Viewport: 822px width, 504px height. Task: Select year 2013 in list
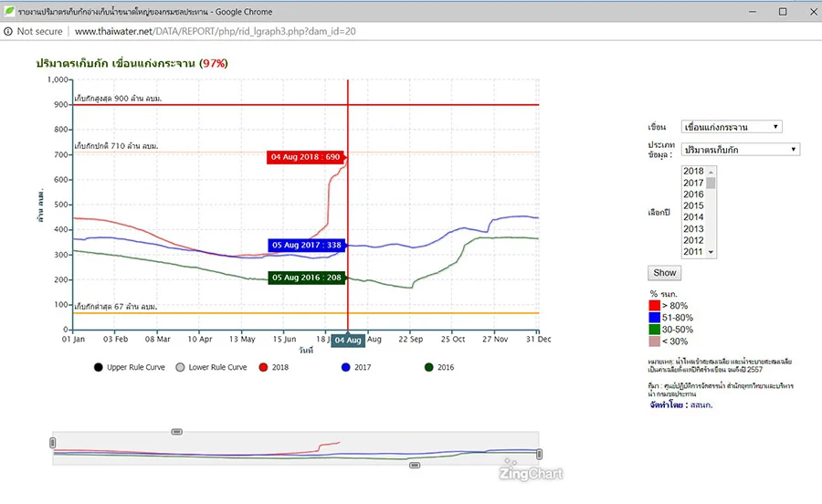coord(693,229)
